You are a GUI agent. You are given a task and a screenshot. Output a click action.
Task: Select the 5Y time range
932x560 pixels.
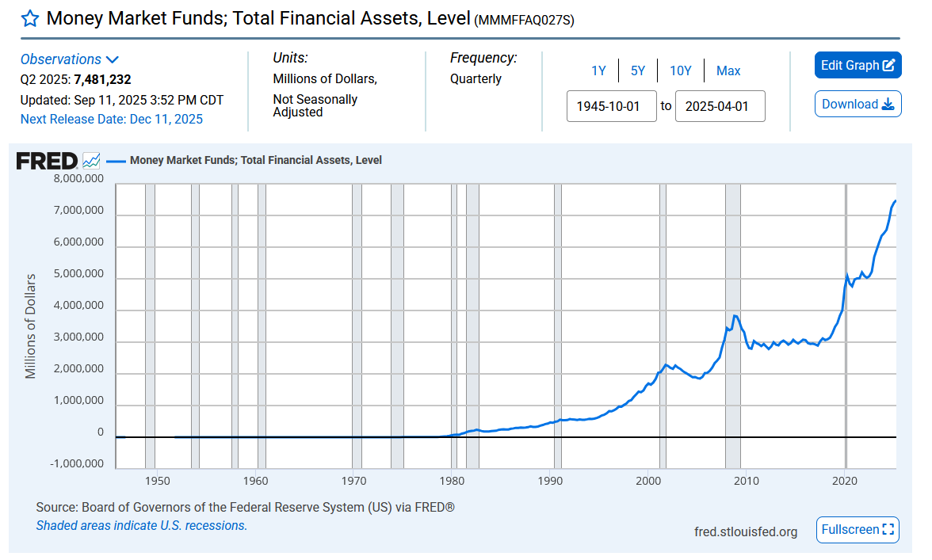(x=637, y=70)
